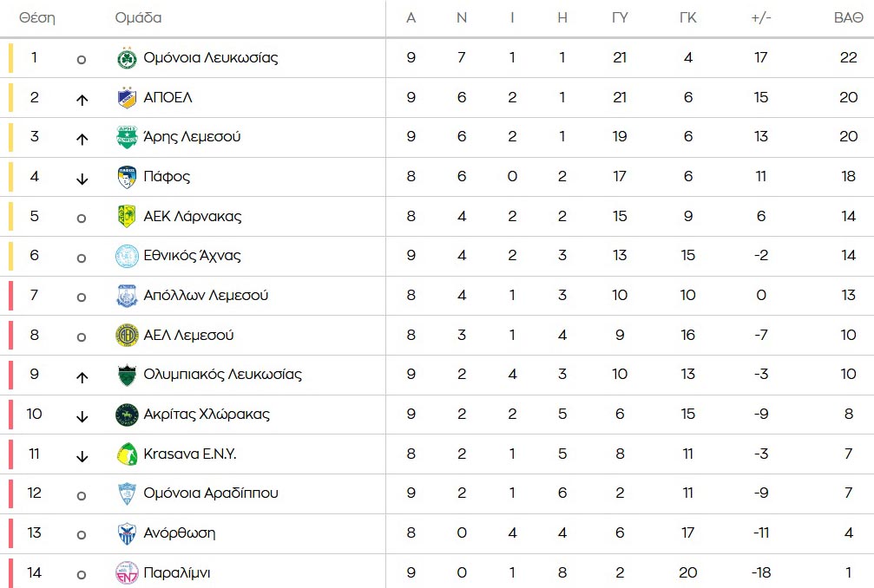Sort table by ΒΑΘ column header

[847, 18]
